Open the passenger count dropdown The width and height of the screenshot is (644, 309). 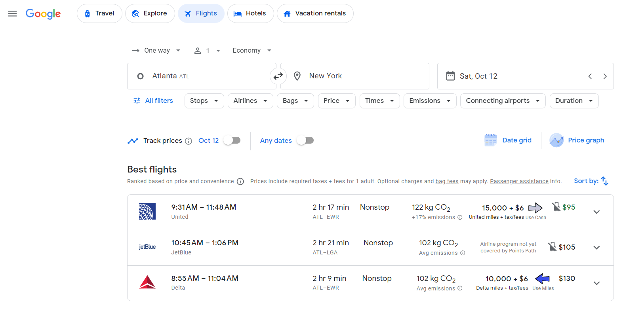(x=207, y=51)
